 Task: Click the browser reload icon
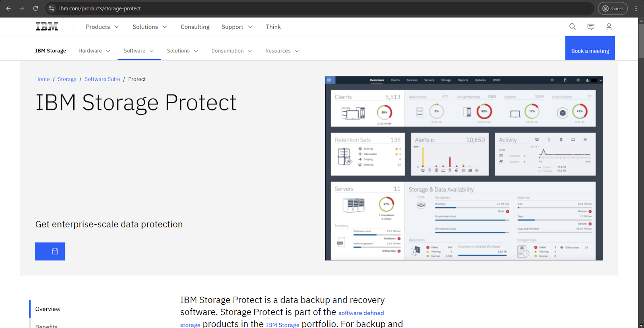pos(35,8)
